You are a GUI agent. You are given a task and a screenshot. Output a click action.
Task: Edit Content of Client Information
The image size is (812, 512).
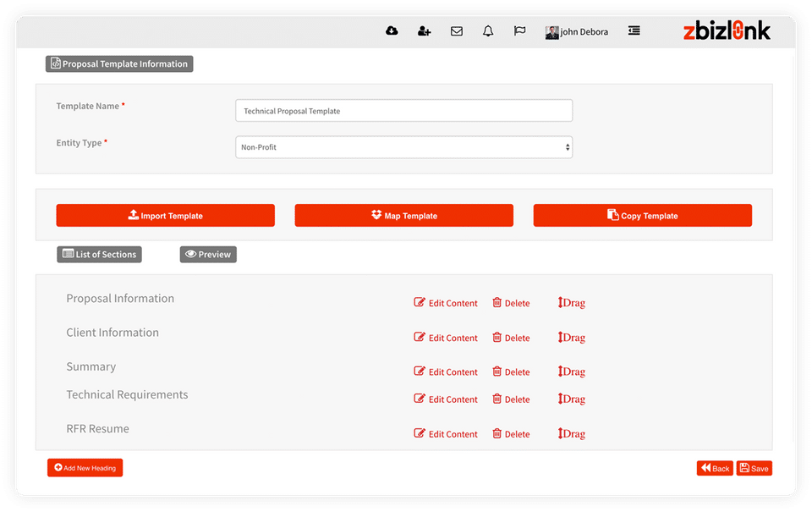pyautogui.click(x=446, y=338)
